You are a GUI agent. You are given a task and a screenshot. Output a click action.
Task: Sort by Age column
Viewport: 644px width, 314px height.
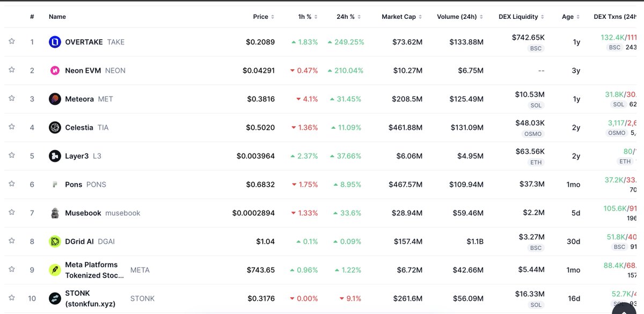pyautogui.click(x=571, y=17)
